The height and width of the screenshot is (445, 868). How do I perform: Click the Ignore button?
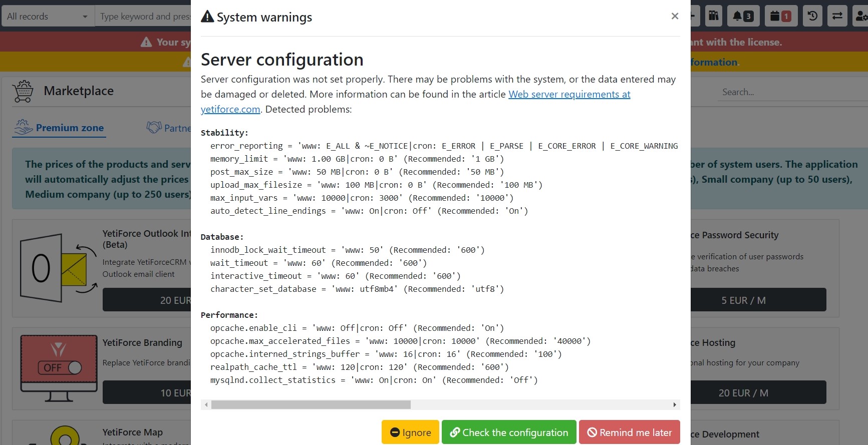point(410,432)
